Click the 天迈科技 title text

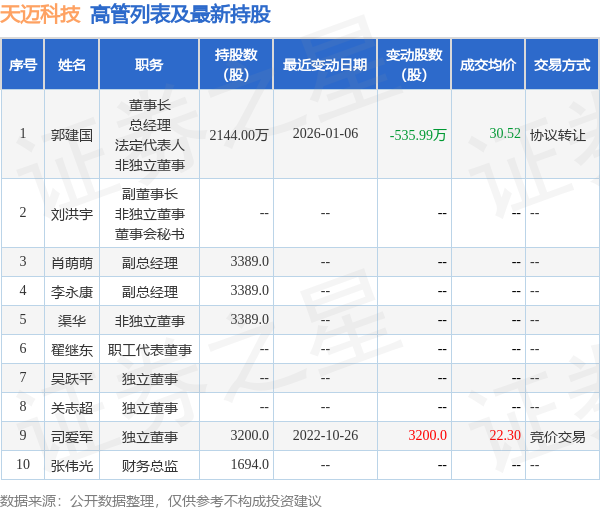(x=40, y=15)
